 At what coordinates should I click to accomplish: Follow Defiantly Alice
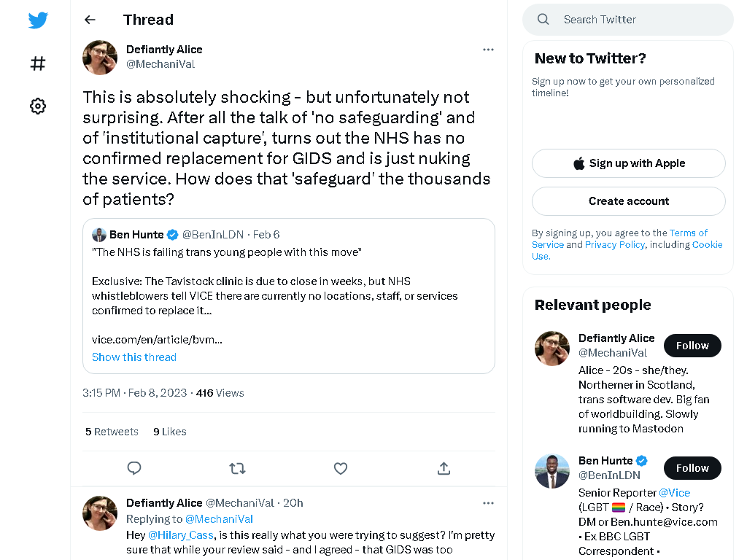692,346
